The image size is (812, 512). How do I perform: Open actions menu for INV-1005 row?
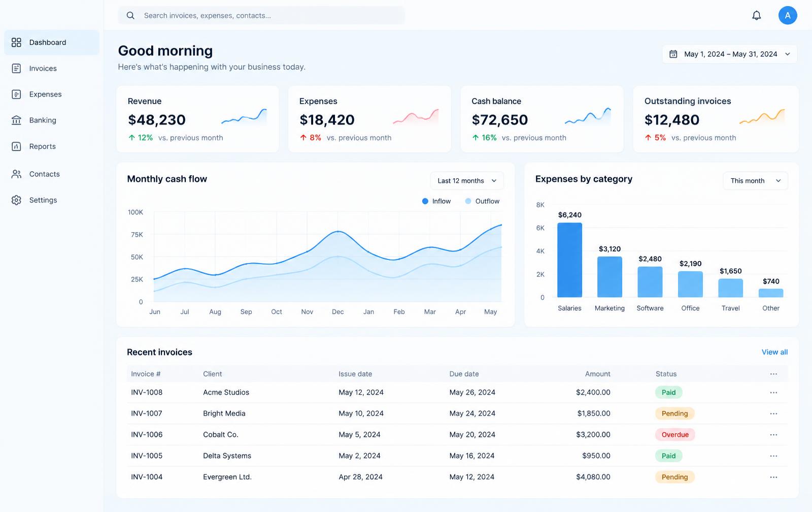pos(773,456)
